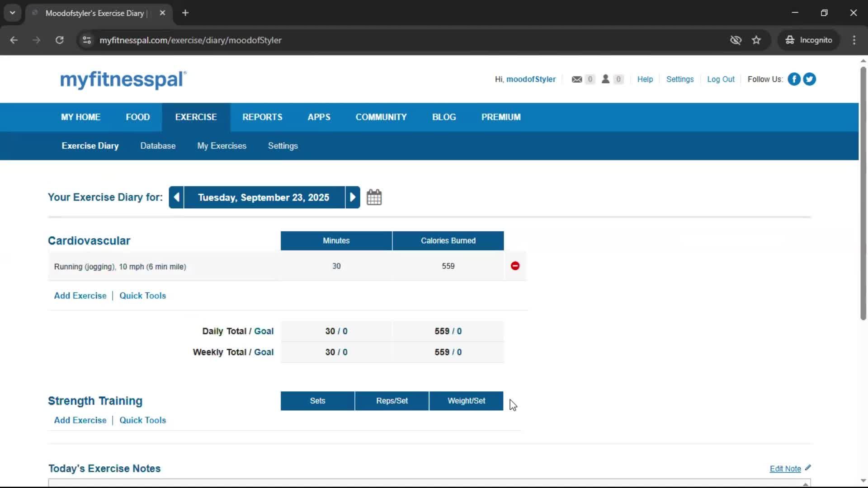
Task: Open account Settings link in header
Action: (x=680, y=79)
